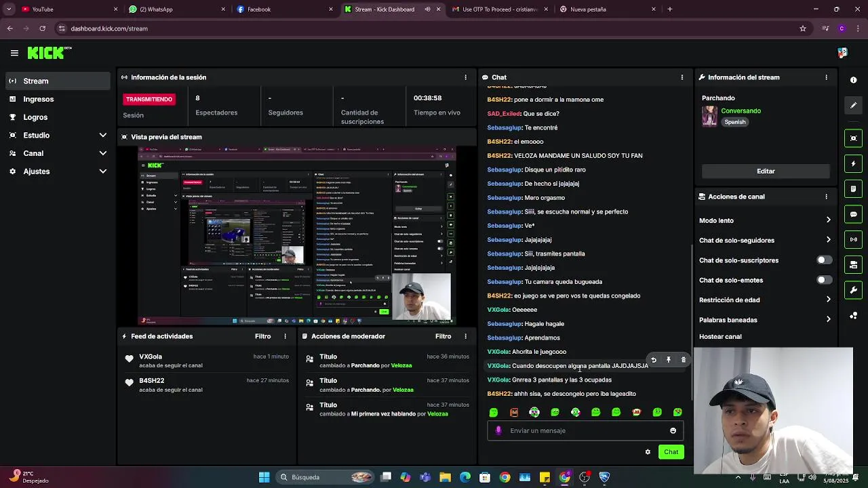Switch to the WhatsApp browser tab
The image size is (868, 488).
(176, 9)
